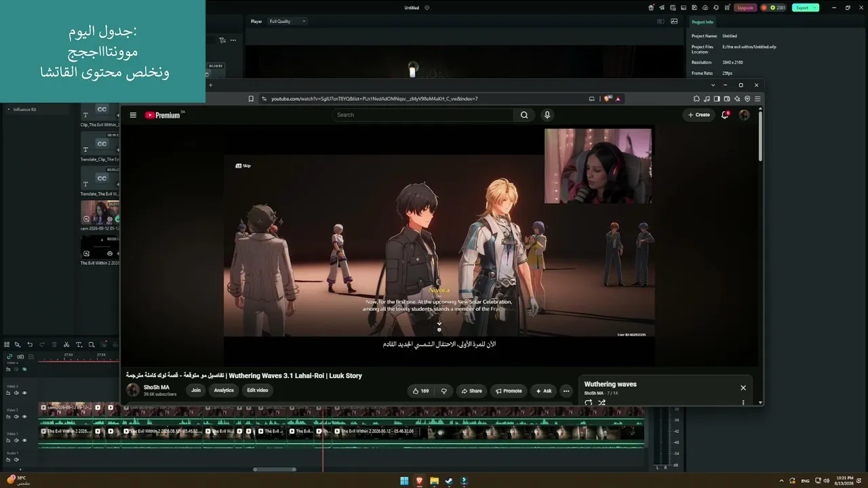Open the media panel more options ellipsis
The width and height of the screenshot is (868, 488).
(x=233, y=40)
